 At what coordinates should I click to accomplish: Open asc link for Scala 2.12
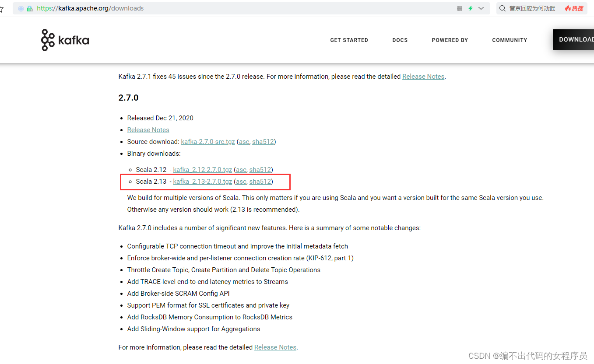click(241, 170)
